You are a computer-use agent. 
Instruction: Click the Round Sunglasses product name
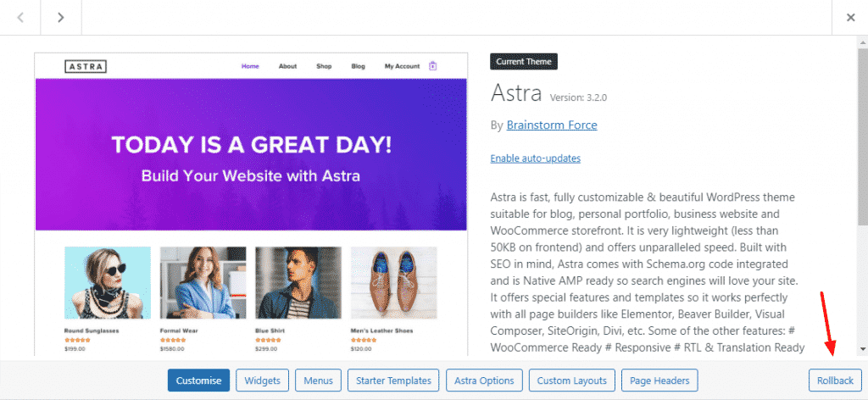click(x=92, y=331)
